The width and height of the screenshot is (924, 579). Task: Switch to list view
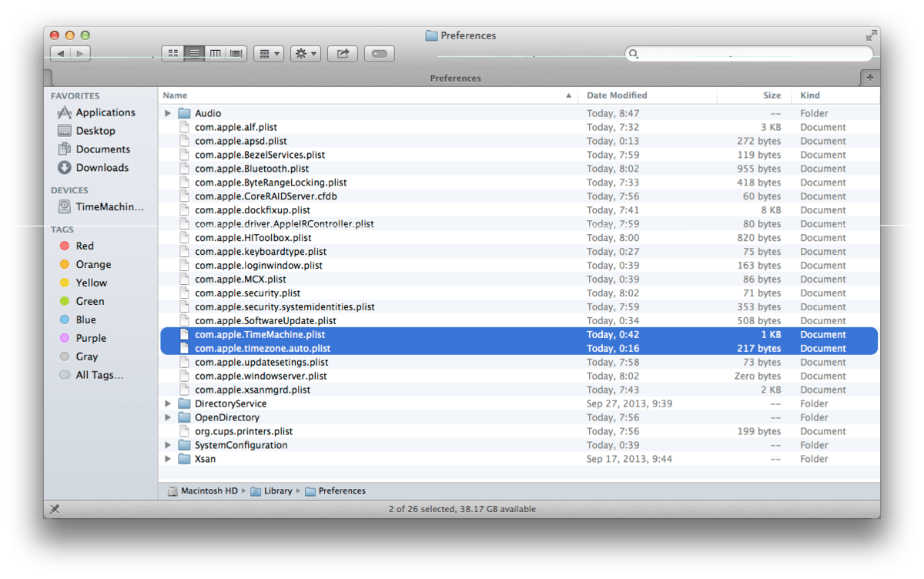click(x=194, y=54)
